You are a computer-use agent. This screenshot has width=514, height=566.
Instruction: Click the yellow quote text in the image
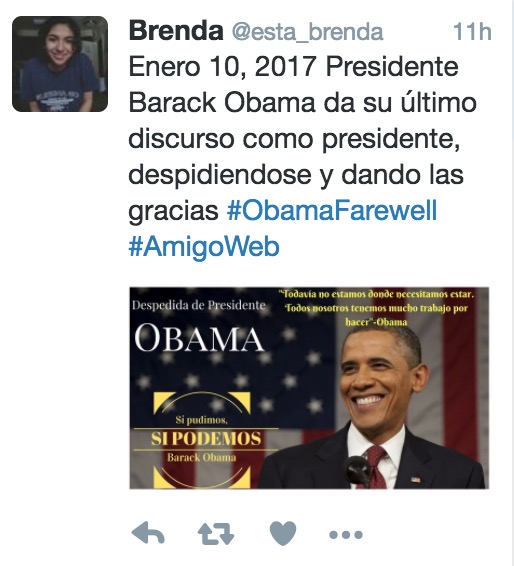click(x=376, y=308)
